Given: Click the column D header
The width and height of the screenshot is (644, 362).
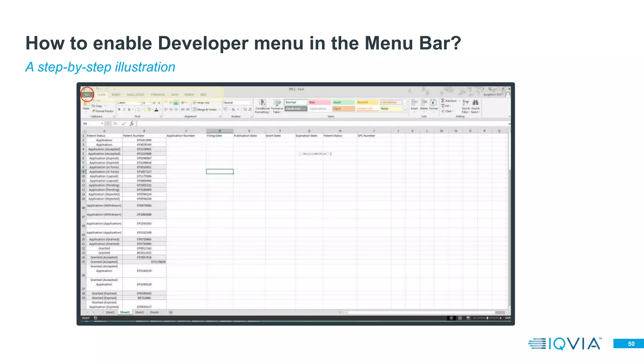Looking at the screenshot, I should pos(220,131).
